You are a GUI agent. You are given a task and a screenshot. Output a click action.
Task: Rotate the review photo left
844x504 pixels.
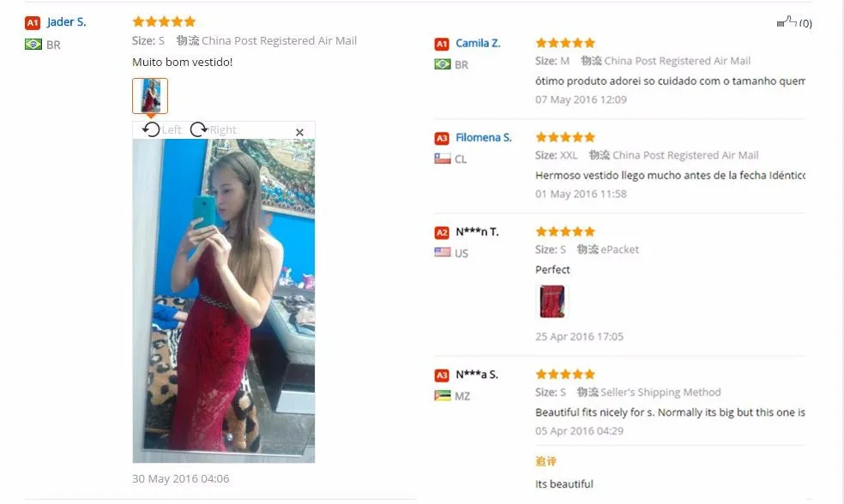161,129
